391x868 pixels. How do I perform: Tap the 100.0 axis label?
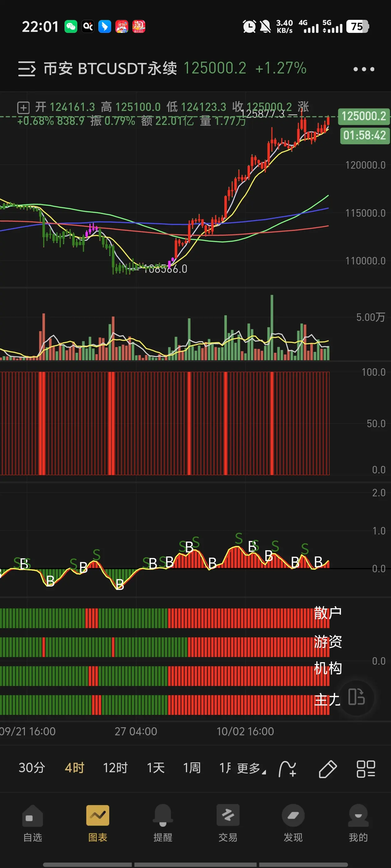point(373,372)
